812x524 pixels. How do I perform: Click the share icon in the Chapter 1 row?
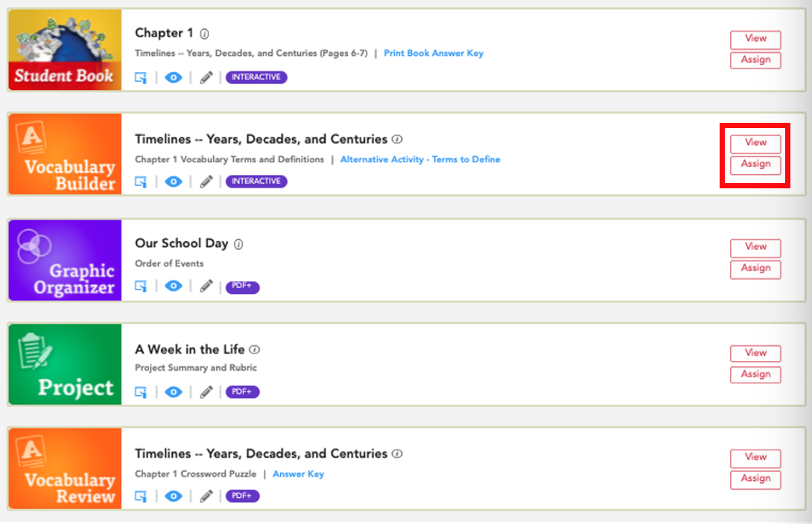pos(141,77)
